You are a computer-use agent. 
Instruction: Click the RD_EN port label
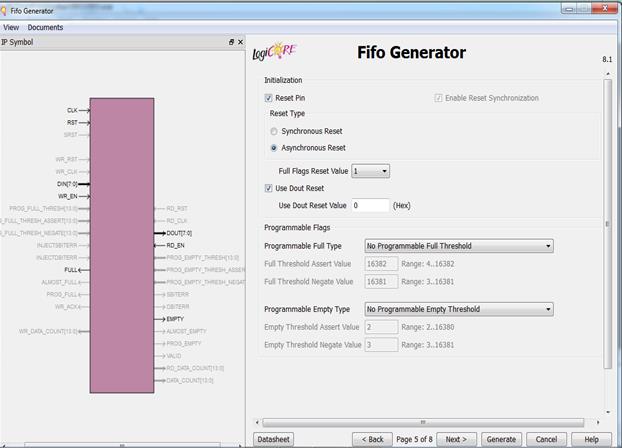(175, 246)
